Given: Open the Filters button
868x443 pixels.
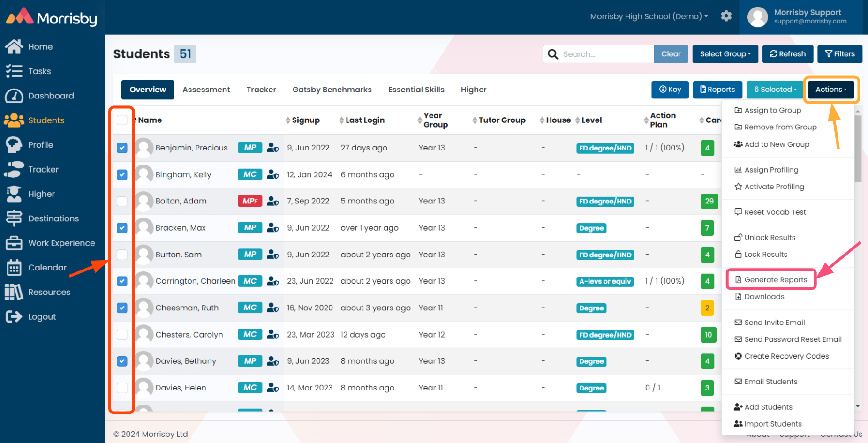Looking at the screenshot, I should (x=840, y=54).
